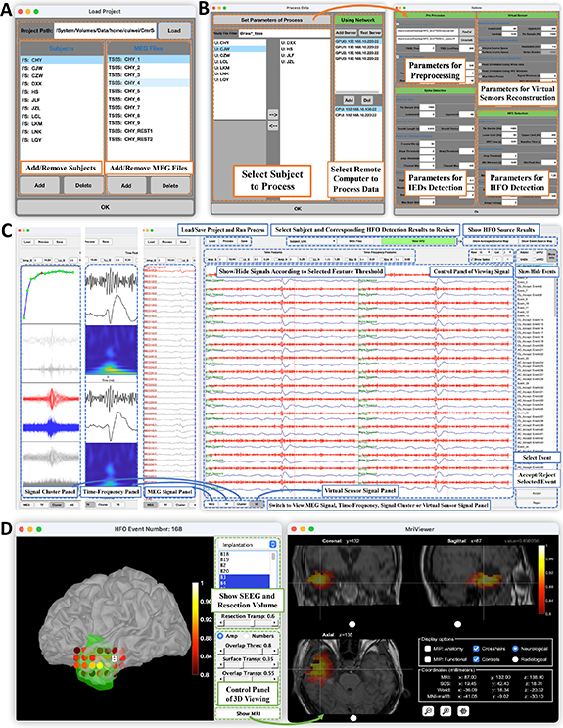Switch to the MEG tab in review window
The height and width of the screenshot is (728, 563).
(211, 504)
